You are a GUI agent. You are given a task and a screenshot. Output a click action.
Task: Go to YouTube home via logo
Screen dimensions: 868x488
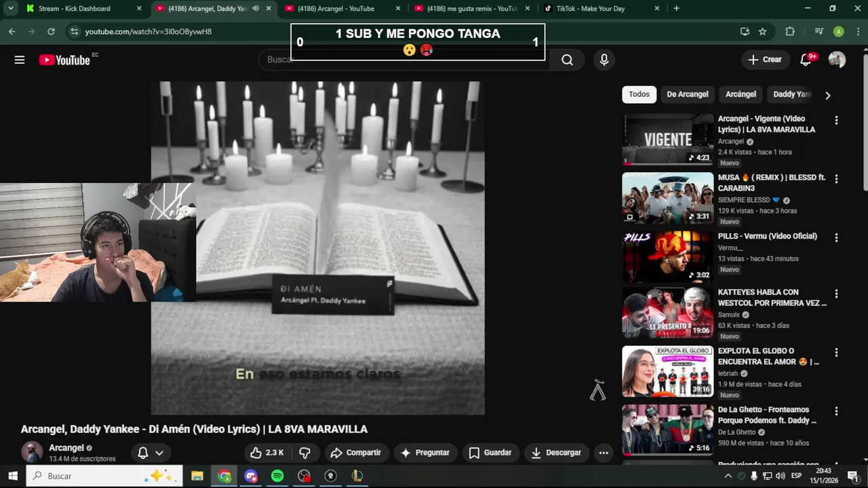[x=64, y=60]
